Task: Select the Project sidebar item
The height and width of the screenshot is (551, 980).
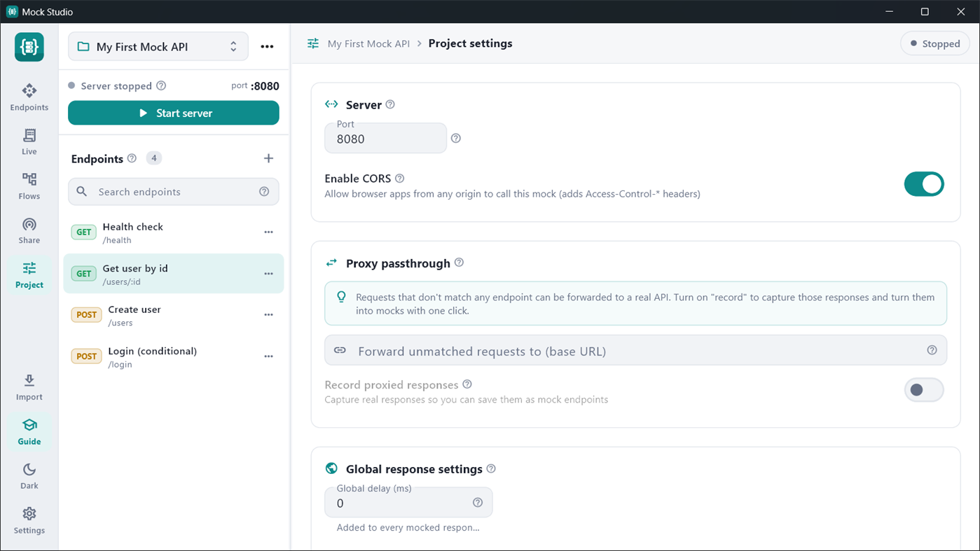Action: (x=29, y=275)
